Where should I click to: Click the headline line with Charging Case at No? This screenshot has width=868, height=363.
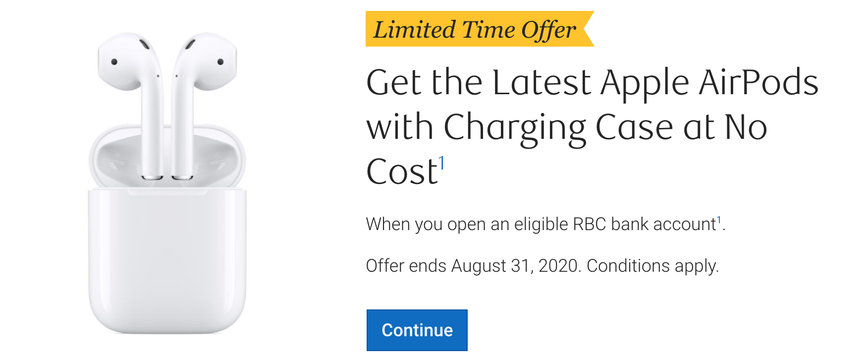(x=567, y=128)
